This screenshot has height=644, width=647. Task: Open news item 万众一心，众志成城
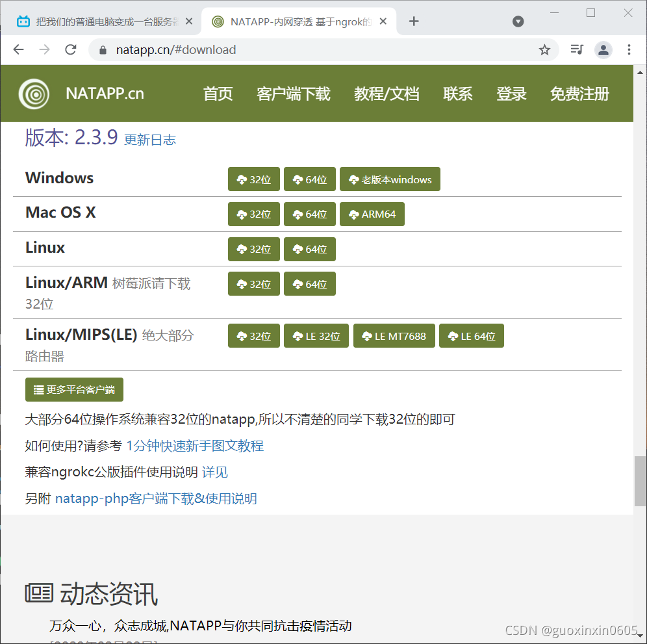[x=201, y=626]
